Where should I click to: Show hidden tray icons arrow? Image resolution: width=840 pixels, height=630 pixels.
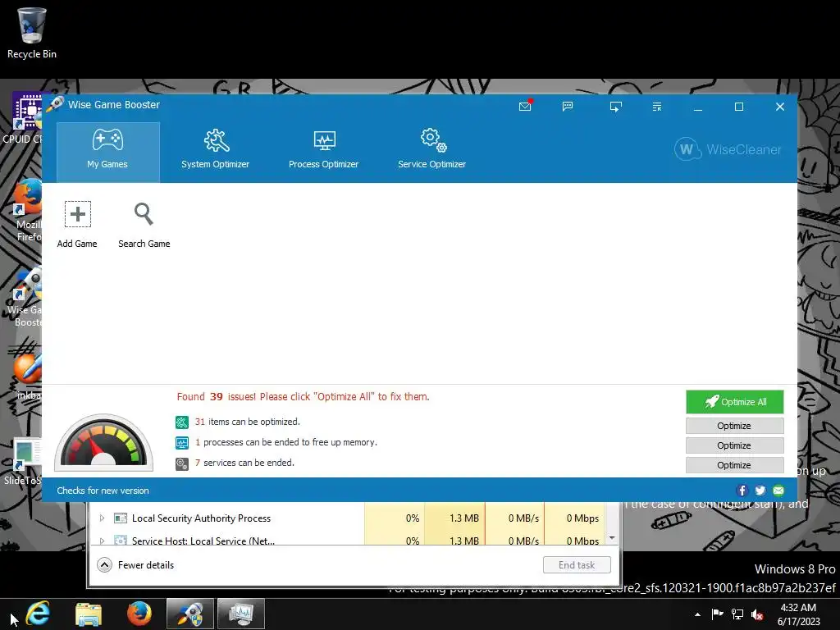(697, 614)
